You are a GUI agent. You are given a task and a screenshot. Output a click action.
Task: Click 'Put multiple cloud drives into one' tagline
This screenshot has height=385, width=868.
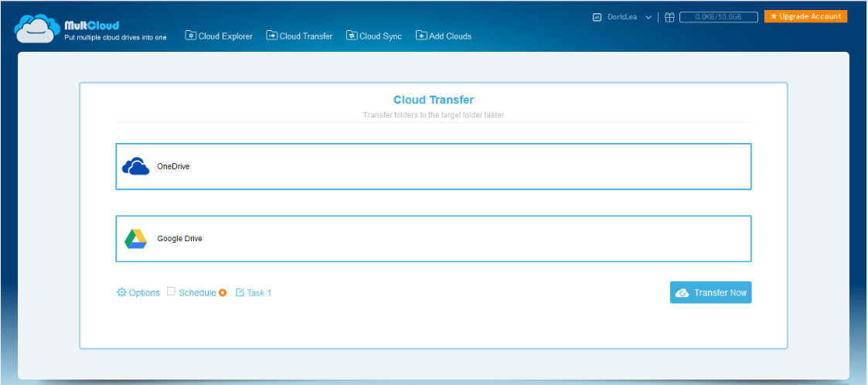coord(115,37)
